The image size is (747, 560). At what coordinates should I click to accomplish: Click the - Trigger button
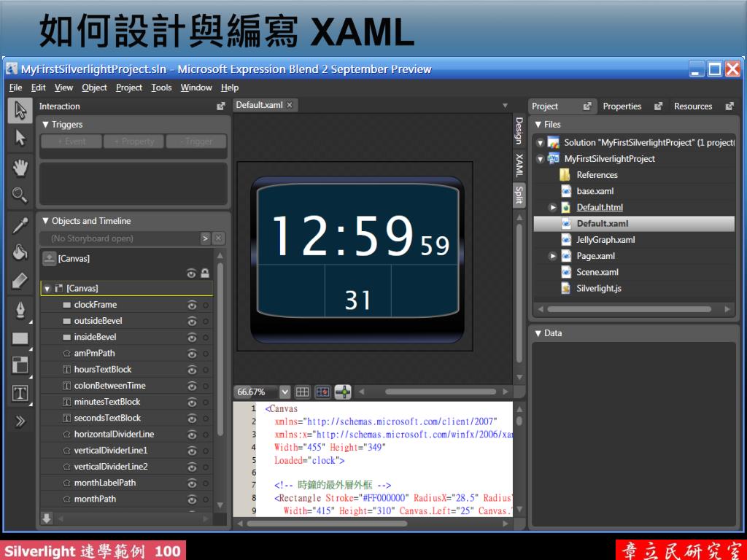point(196,141)
